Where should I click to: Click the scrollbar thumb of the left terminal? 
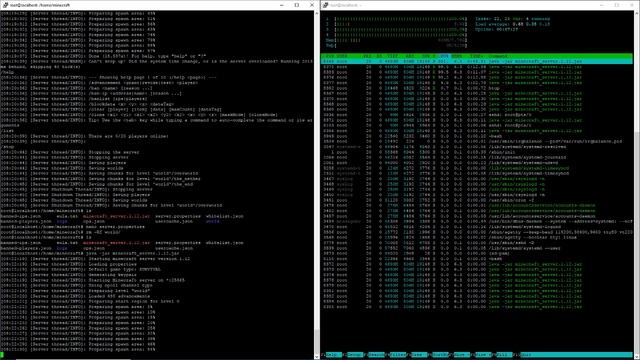click(x=317, y=340)
